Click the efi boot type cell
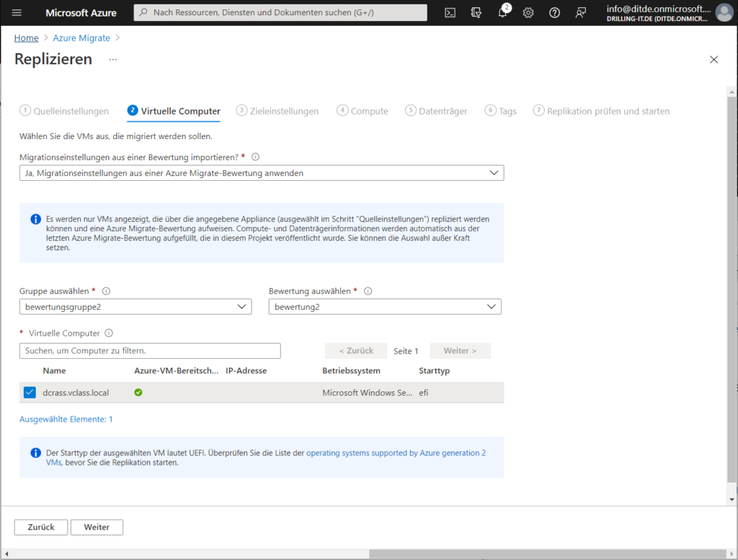738x560 pixels. (424, 393)
